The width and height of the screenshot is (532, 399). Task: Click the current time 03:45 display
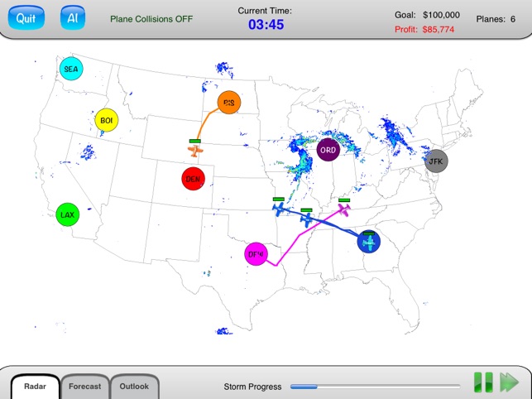point(266,25)
